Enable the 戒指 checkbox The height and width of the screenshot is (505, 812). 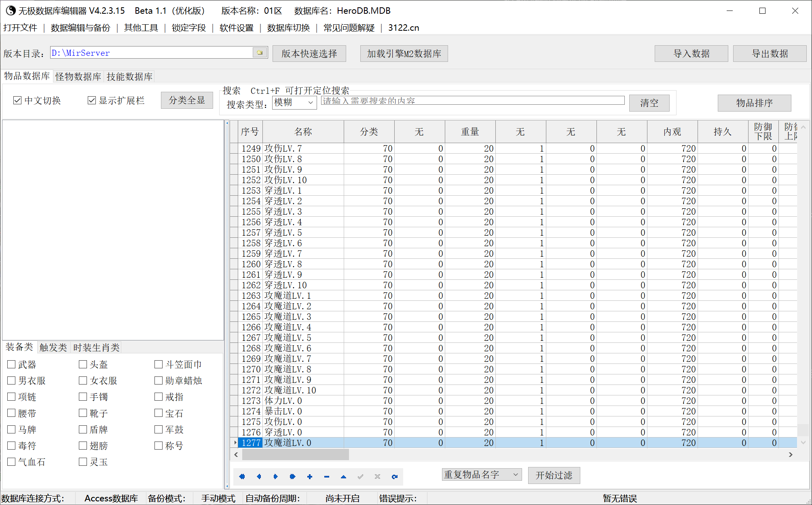[159, 397]
